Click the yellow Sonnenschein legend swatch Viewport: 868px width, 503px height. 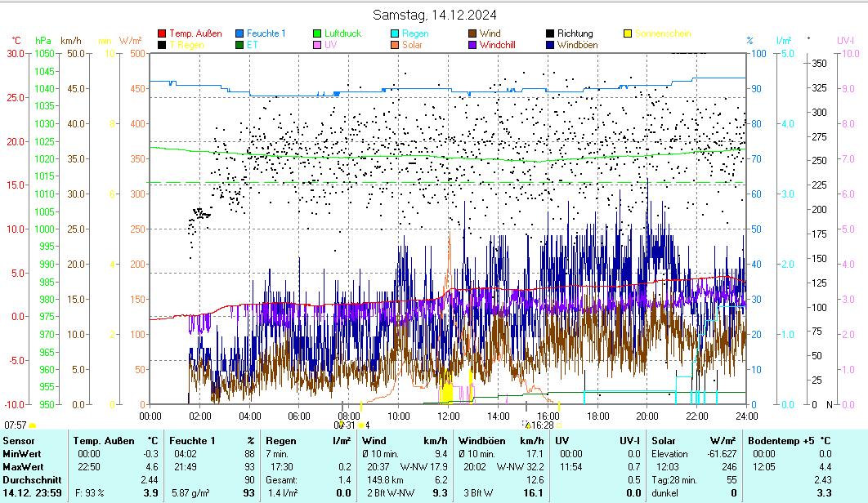click(628, 33)
